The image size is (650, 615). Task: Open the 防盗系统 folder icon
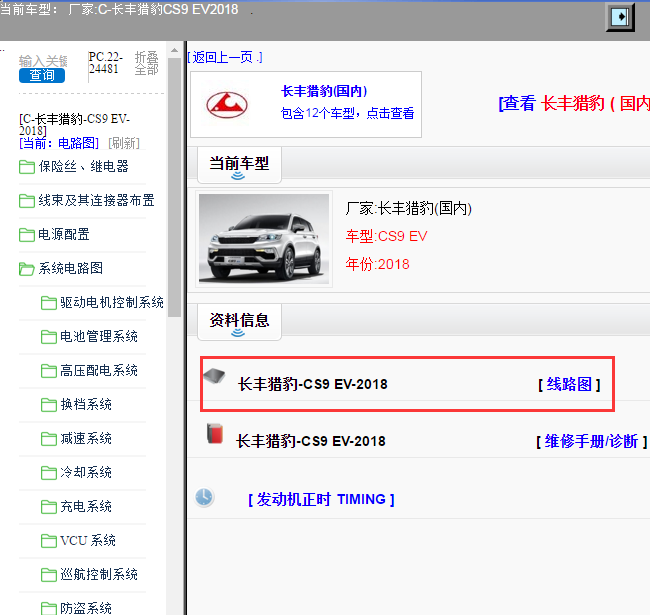(49, 608)
